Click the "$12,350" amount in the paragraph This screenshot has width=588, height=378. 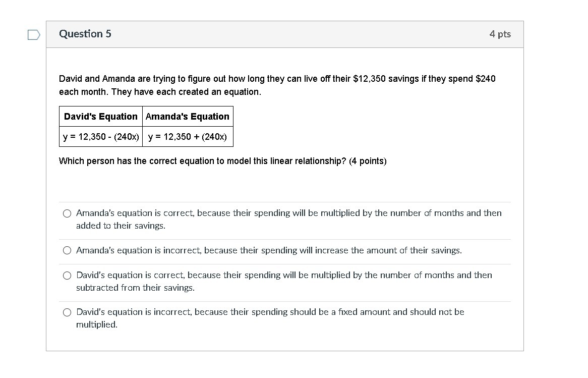click(x=370, y=79)
